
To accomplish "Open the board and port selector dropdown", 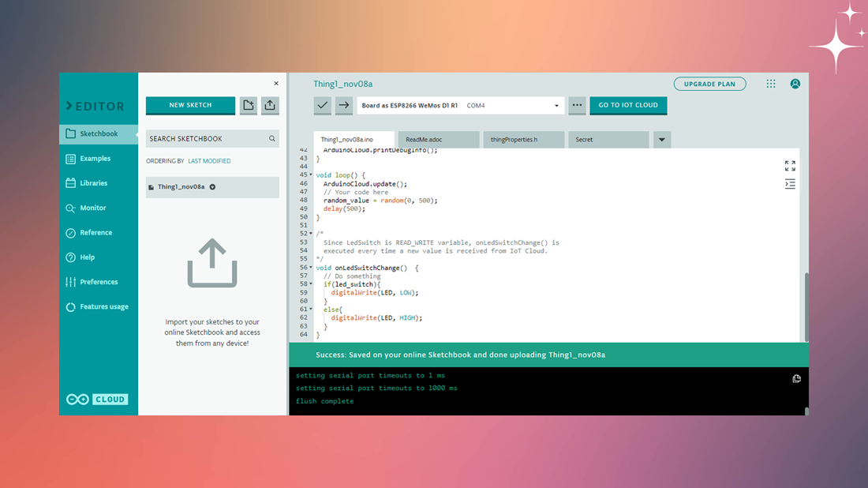I will coord(461,105).
